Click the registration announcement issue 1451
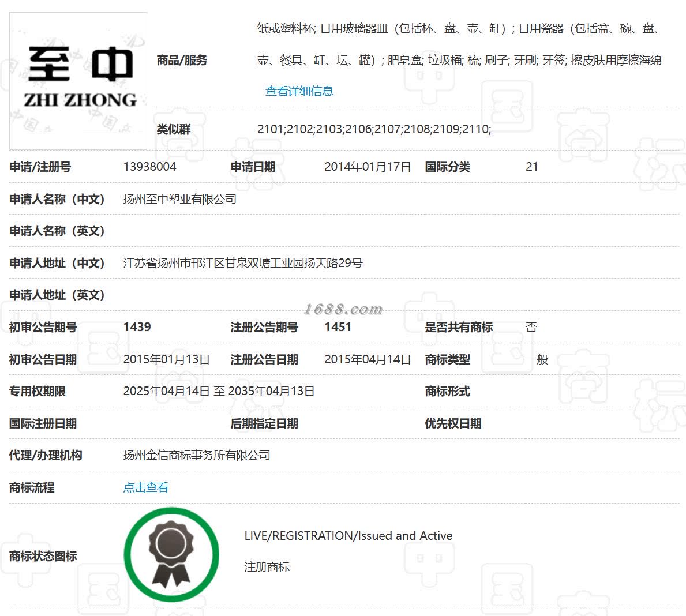Screen dimensions: 686x616 (x=338, y=327)
